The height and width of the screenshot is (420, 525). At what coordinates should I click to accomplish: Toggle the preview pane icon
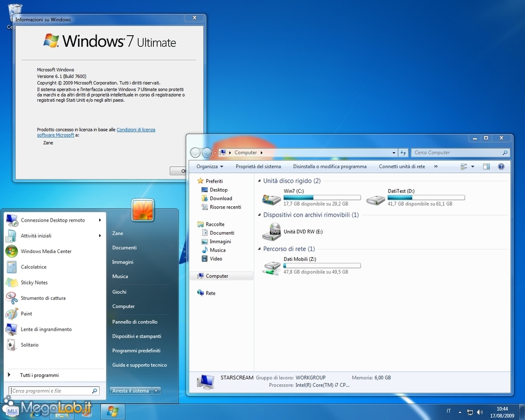point(486,166)
